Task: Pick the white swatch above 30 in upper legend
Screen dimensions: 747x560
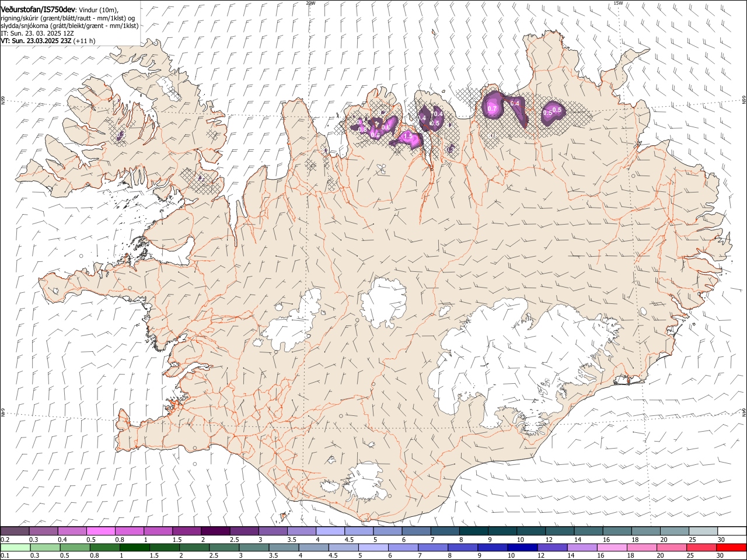Action: (732, 531)
